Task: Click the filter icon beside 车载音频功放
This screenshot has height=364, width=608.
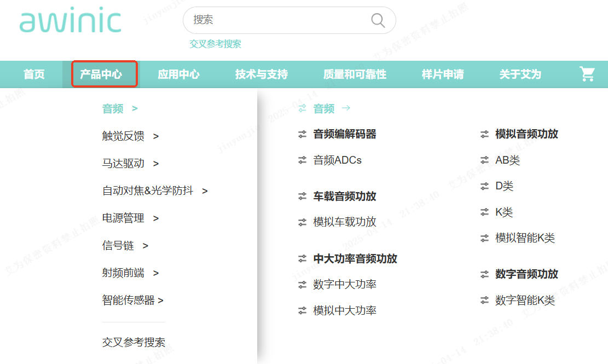Action: [x=302, y=196]
